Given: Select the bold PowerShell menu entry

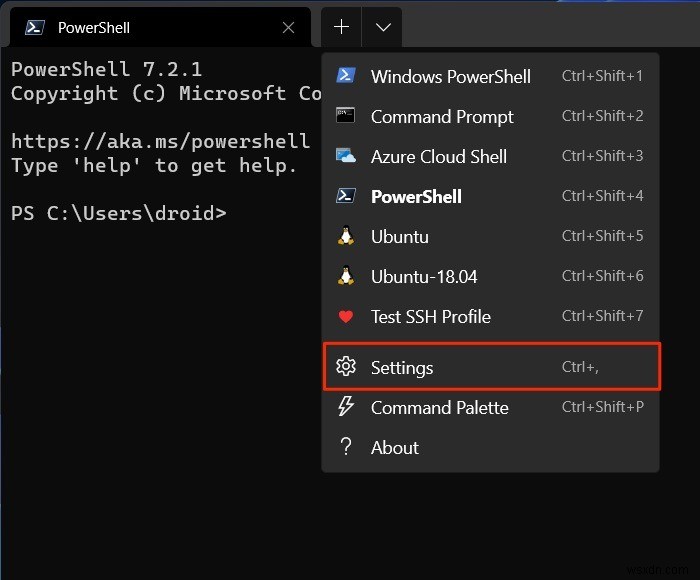Looking at the screenshot, I should (416, 197).
